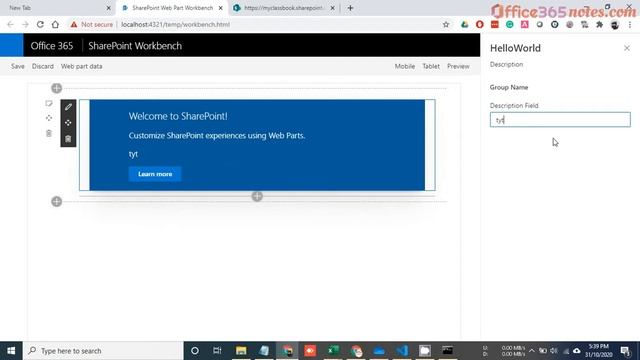Click the Office 365 title link

tap(52, 46)
